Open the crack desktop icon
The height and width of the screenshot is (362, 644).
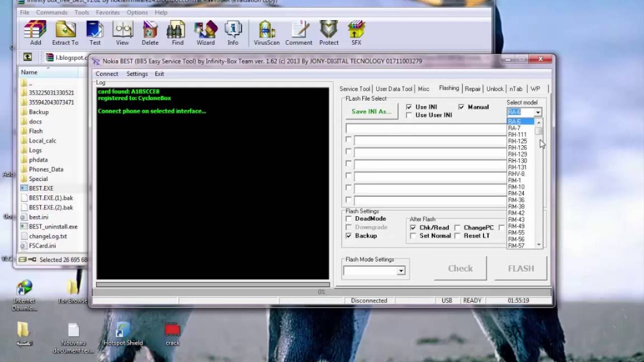point(173,334)
